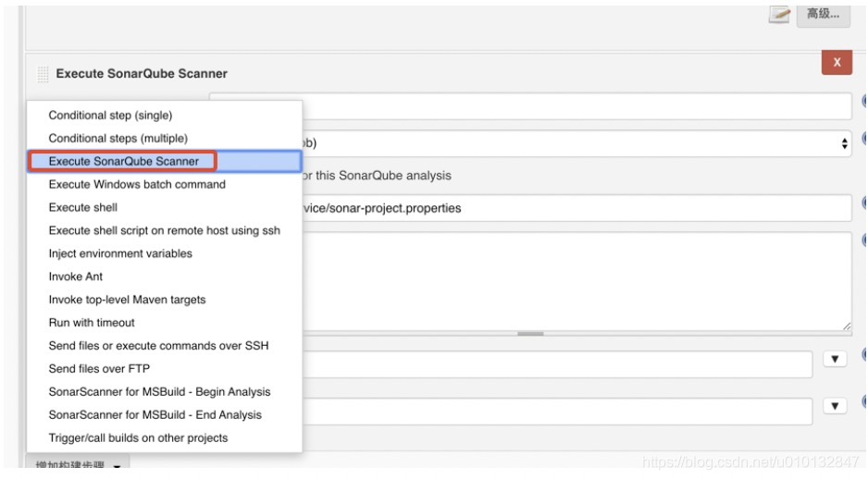Choose Run with timeout step
The width and height of the screenshot is (868, 479).
click(x=165, y=323)
